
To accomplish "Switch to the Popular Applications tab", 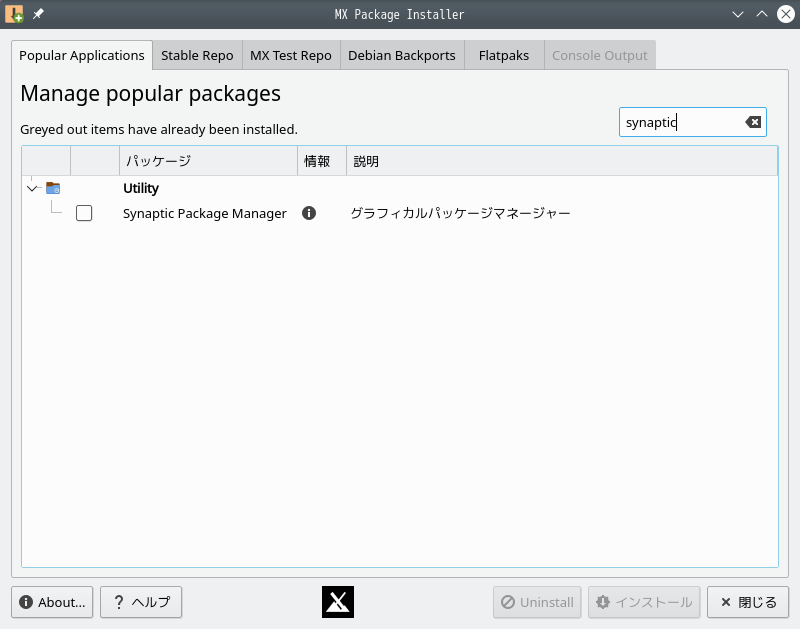I will tap(82, 55).
